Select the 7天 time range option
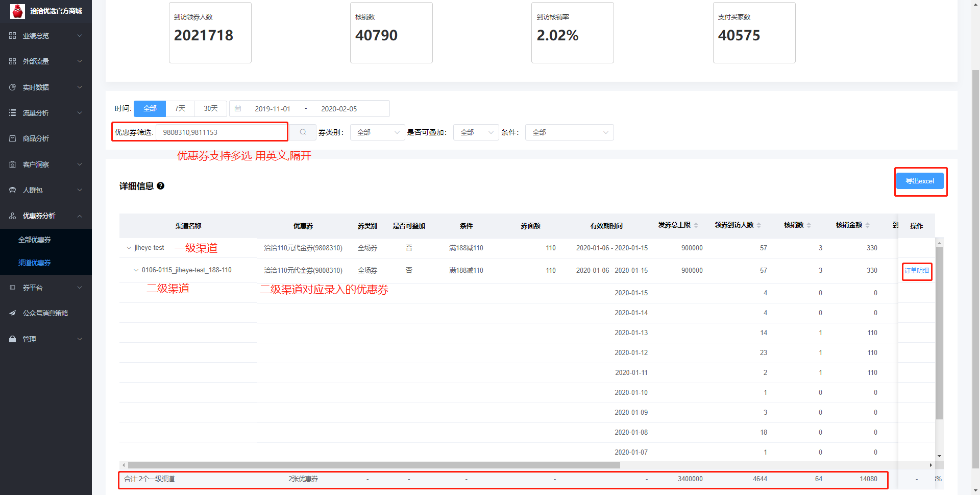This screenshot has height=495, width=980. pos(180,109)
